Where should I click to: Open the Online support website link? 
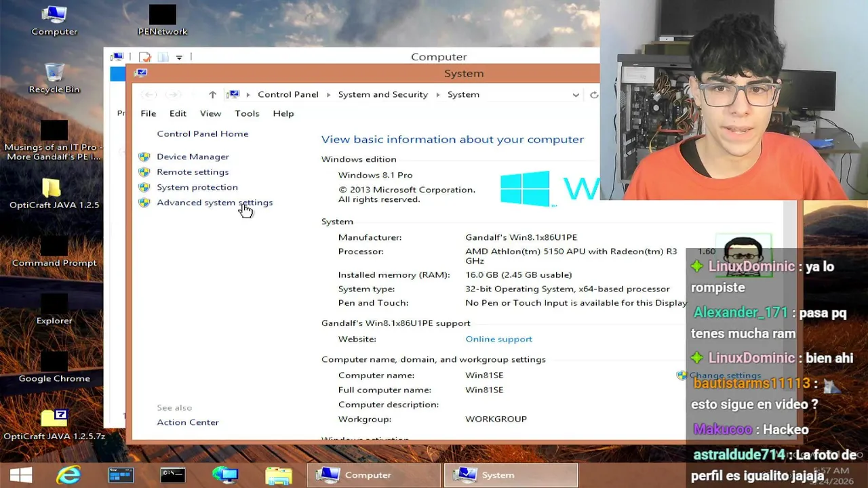click(x=498, y=339)
